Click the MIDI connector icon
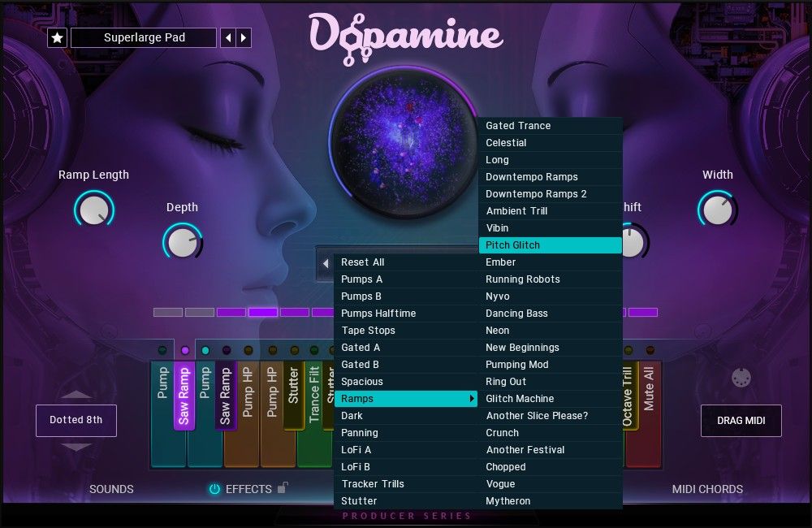This screenshot has width=812, height=528. tap(741, 378)
